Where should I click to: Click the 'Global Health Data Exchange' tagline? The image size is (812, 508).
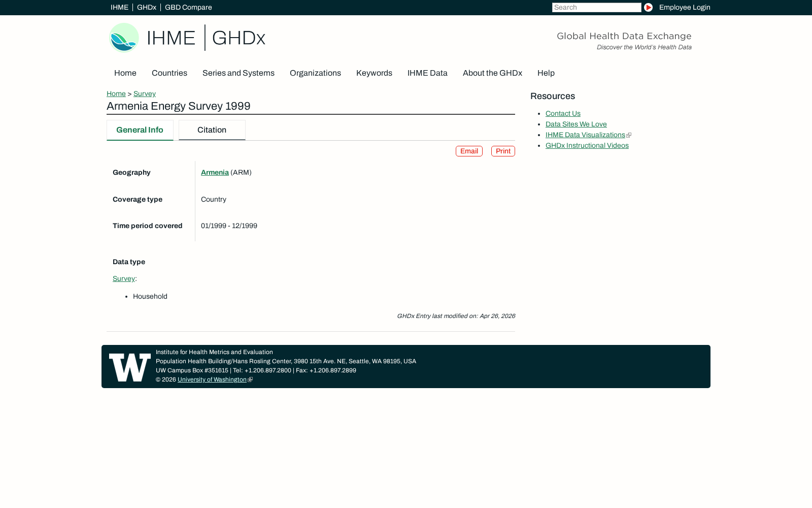[624, 36]
